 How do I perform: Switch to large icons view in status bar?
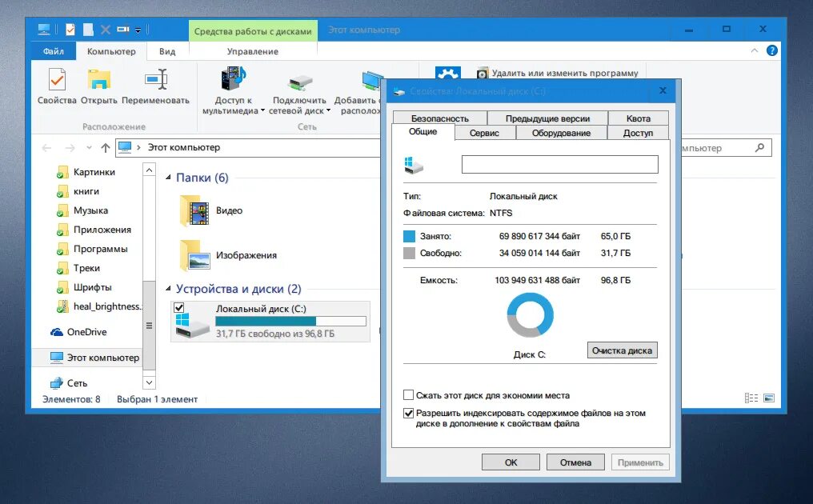click(x=769, y=398)
